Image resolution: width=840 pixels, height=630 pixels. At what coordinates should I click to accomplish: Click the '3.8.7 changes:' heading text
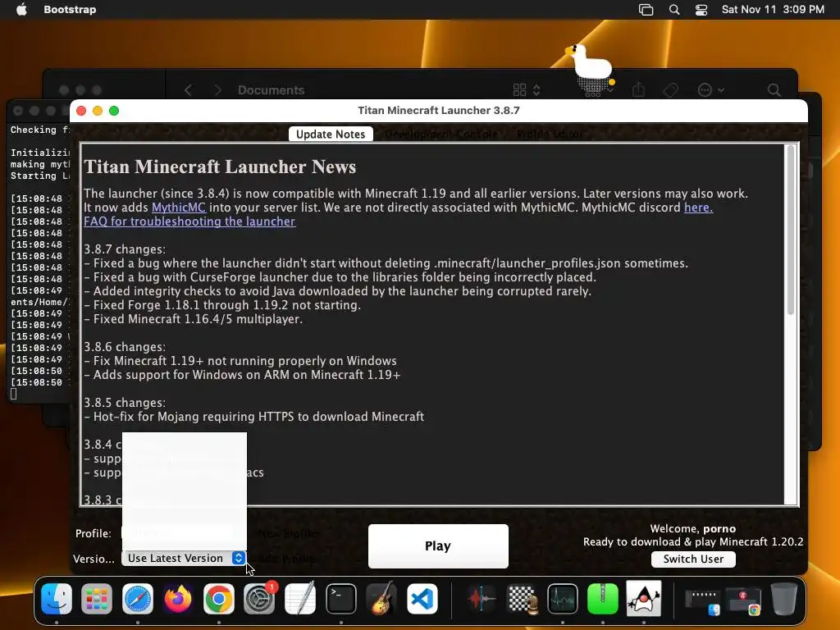125,249
